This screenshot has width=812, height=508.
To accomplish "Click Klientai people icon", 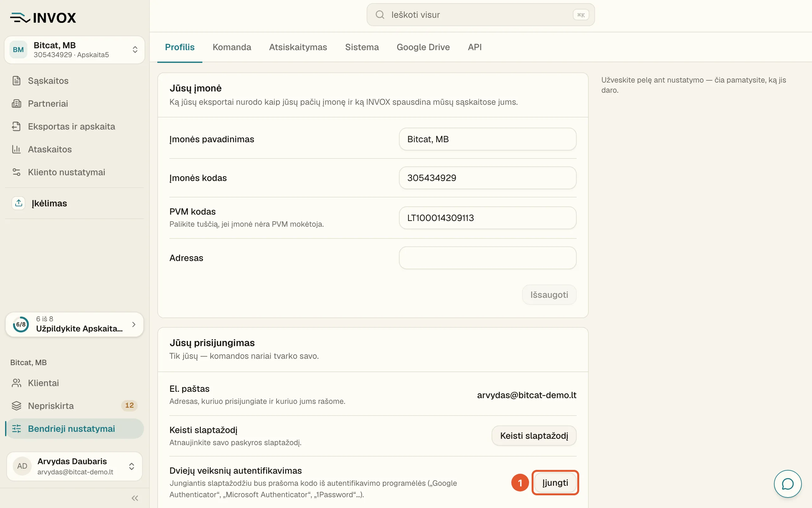I will pos(16,383).
